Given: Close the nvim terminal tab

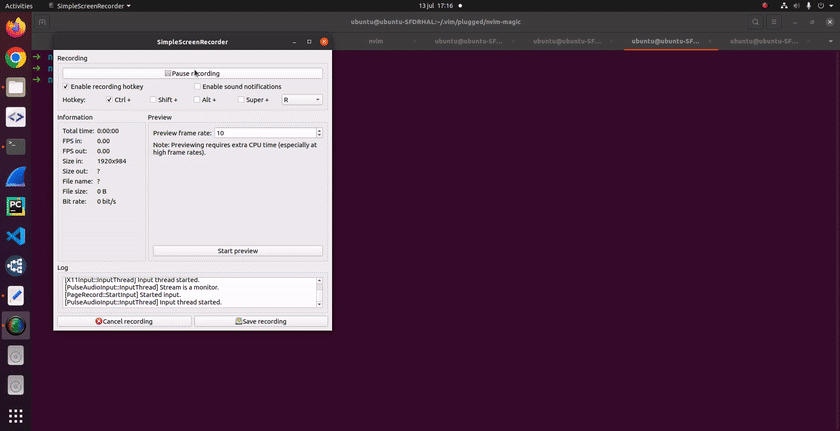Looking at the screenshot, I should [415, 41].
